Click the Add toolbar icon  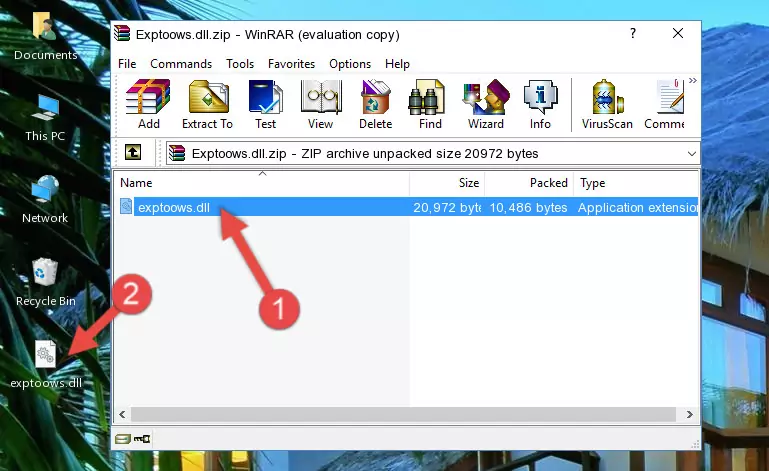point(148,105)
